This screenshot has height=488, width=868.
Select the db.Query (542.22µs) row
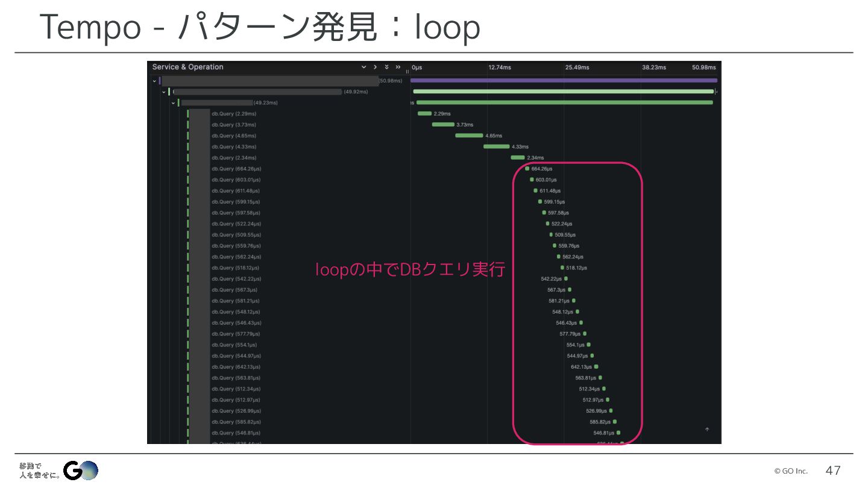236,279
